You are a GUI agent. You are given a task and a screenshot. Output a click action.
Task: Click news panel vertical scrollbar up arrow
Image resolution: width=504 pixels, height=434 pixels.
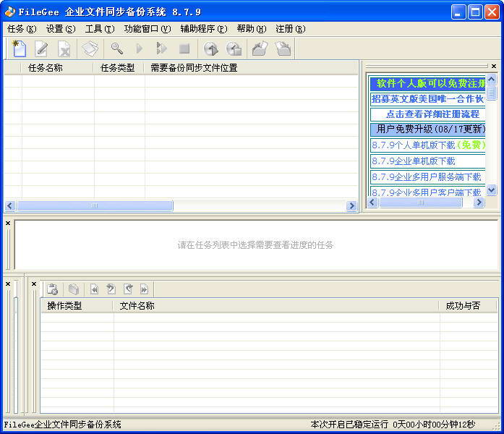492,80
